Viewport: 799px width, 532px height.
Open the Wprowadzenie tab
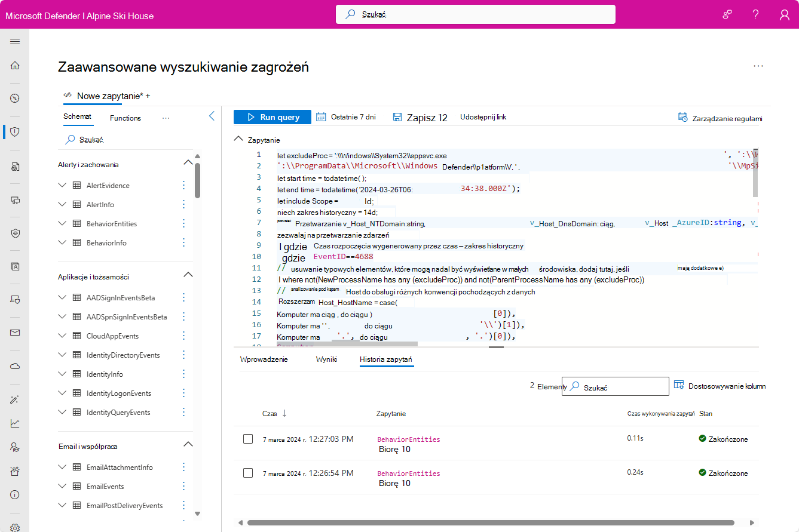tap(264, 359)
